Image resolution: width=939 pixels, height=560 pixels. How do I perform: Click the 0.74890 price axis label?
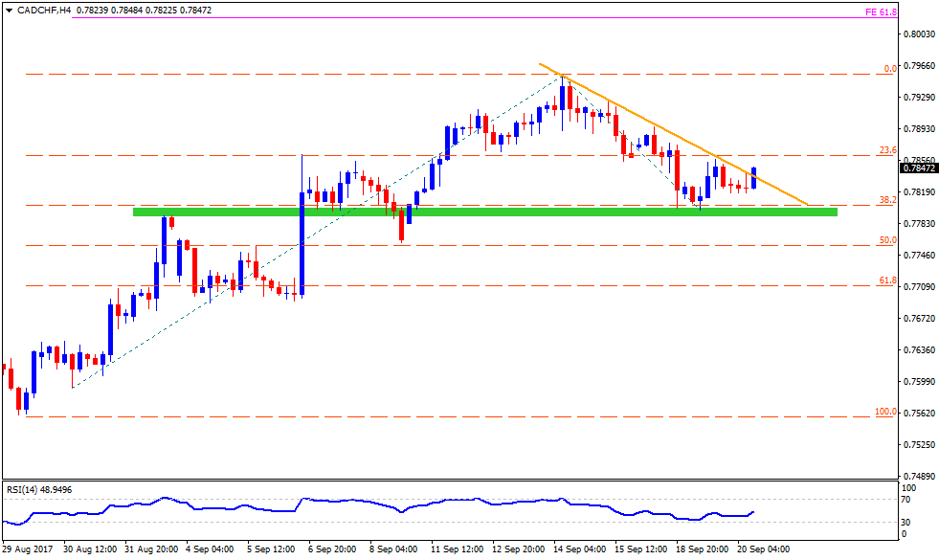pos(920,477)
